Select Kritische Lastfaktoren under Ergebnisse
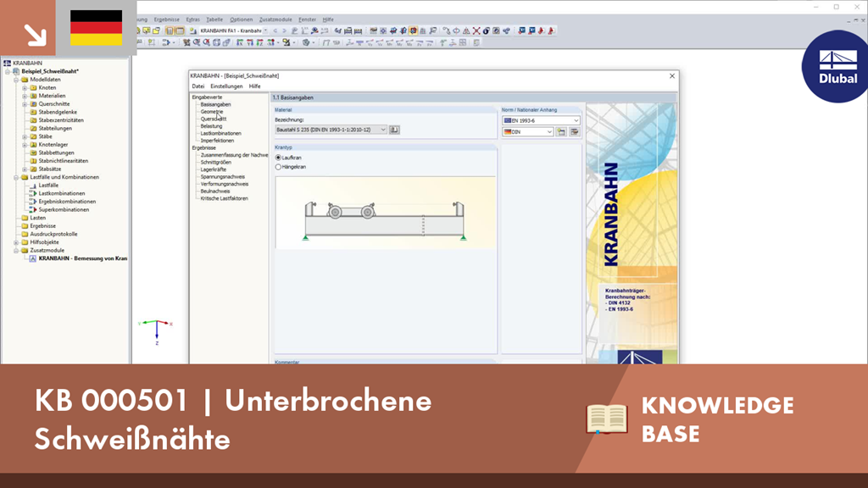 pyautogui.click(x=224, y=198)
